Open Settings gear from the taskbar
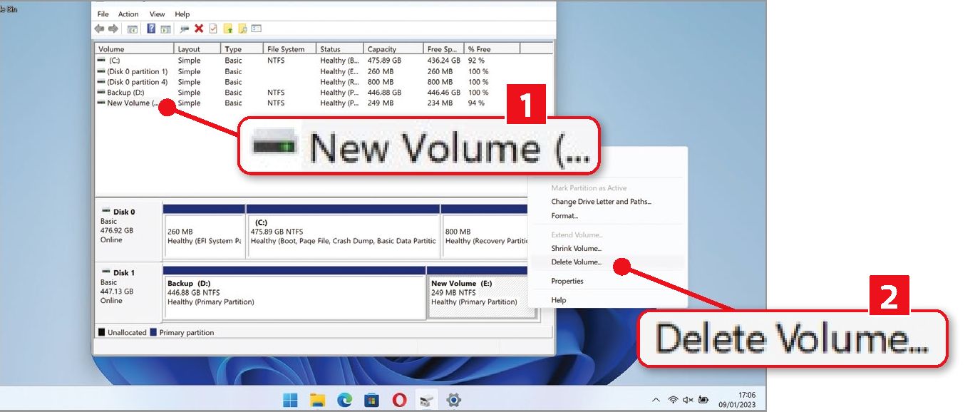Image resolution: width=980 pixels, height=412 pixels. pyautogui.click(x=453, y=401)
